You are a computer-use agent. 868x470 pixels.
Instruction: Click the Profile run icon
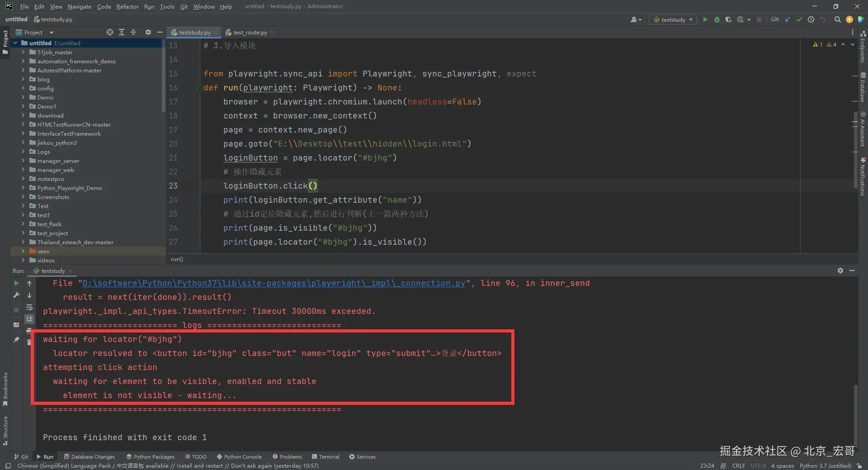741,19
